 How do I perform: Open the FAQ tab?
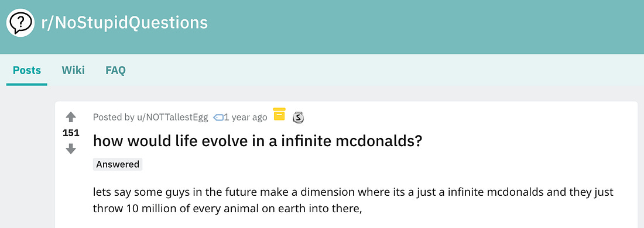(x=115, y=71)
